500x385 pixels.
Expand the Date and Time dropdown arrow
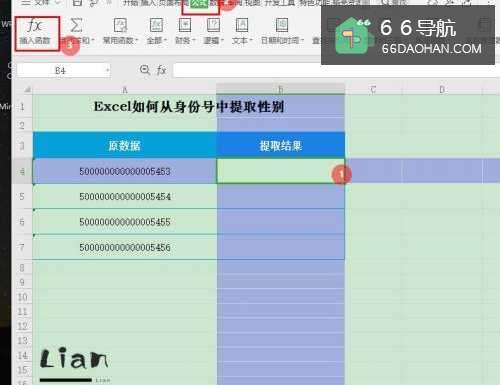[302, 41]
